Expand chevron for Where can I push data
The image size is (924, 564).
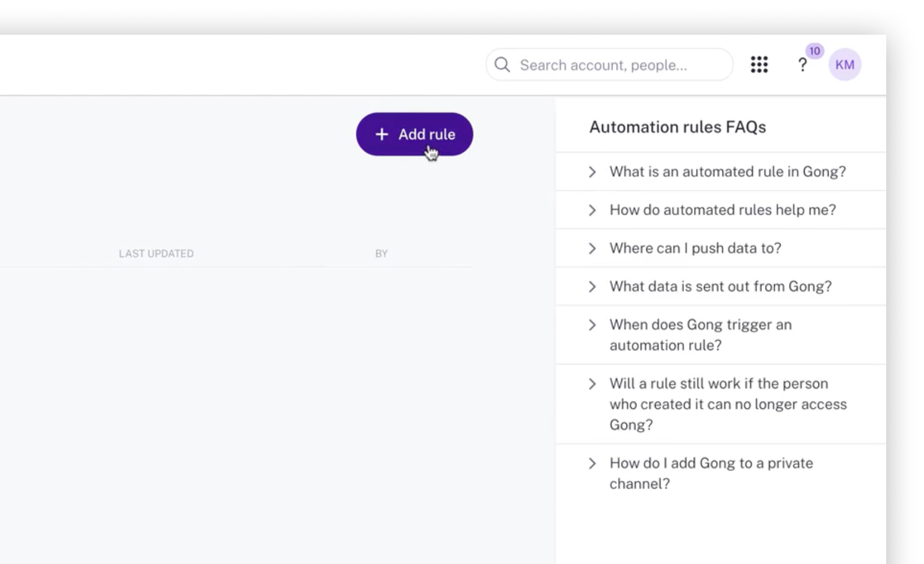coord(592,248)
